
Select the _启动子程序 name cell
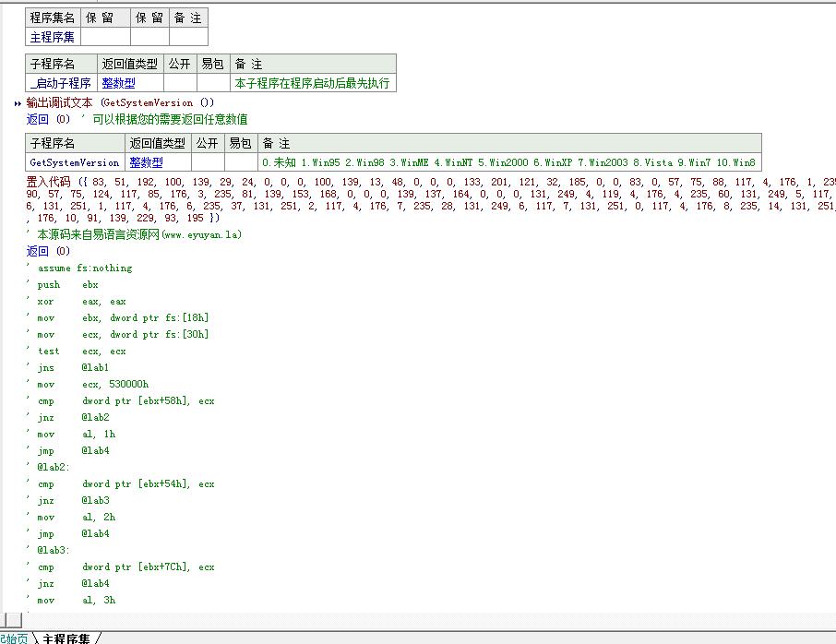(61, 83)
